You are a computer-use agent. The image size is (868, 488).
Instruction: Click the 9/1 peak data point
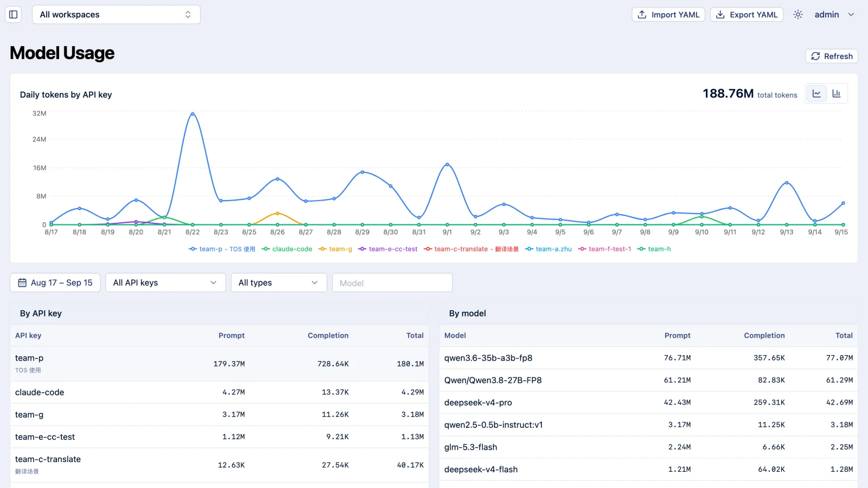[x=447, y=164]
